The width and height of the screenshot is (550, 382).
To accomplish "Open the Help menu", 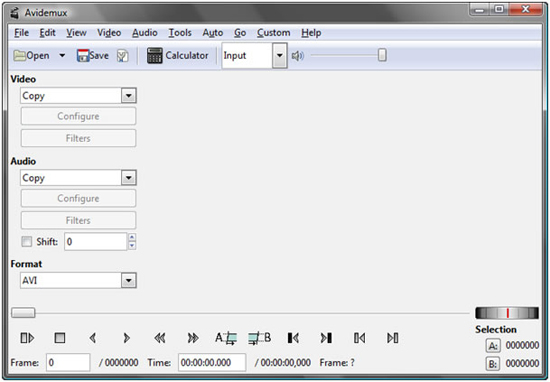I will tap(311, 33).
